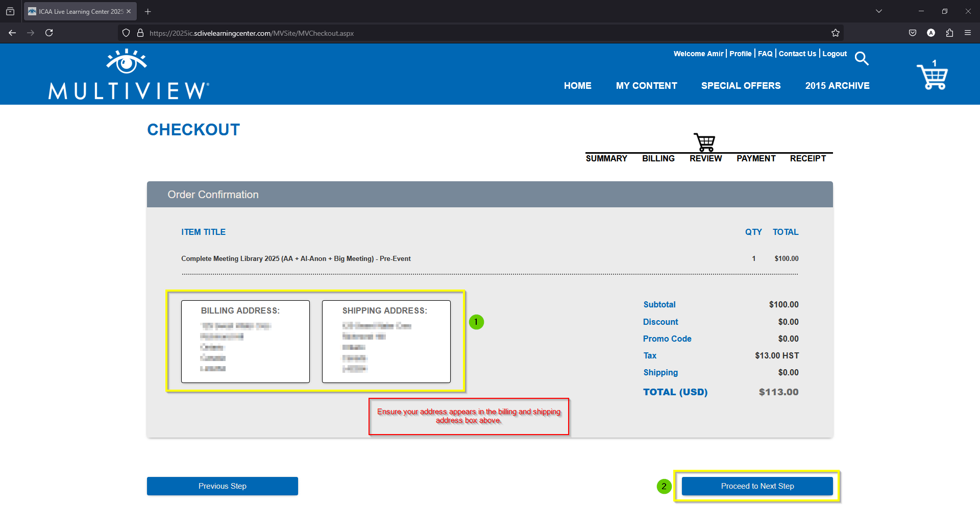The height and width of the screenshot is (527, 980).
Task: Open the shopping cart icon in header
Action: point(932,75)
